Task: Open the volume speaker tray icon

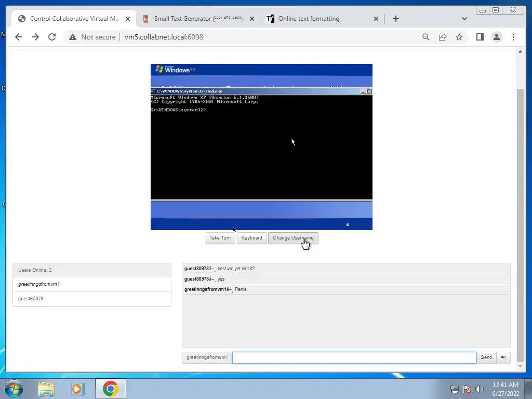Action: (x=480, y=389)
